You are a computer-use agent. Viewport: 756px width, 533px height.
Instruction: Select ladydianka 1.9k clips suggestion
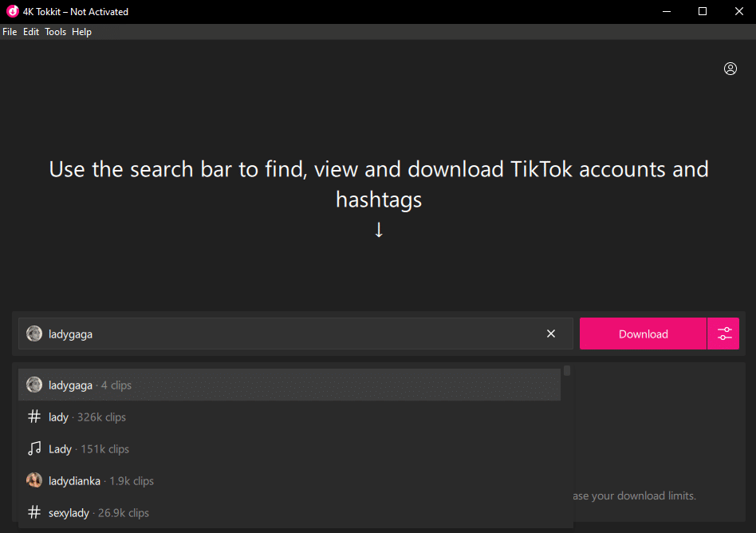point(289,480)
